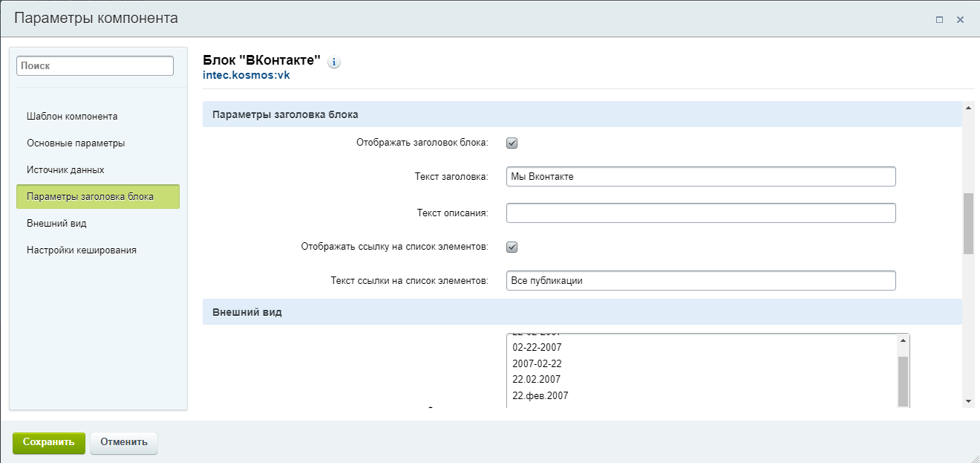The image size is (980, 463).
Task: Click the Внешний вид section header bar
Action: point(582,312)
